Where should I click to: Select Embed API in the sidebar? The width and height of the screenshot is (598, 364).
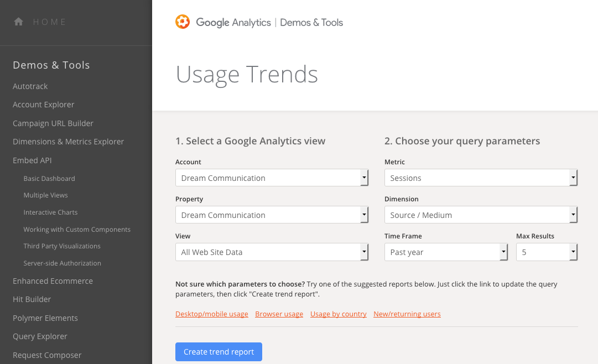tap(32, 160)
